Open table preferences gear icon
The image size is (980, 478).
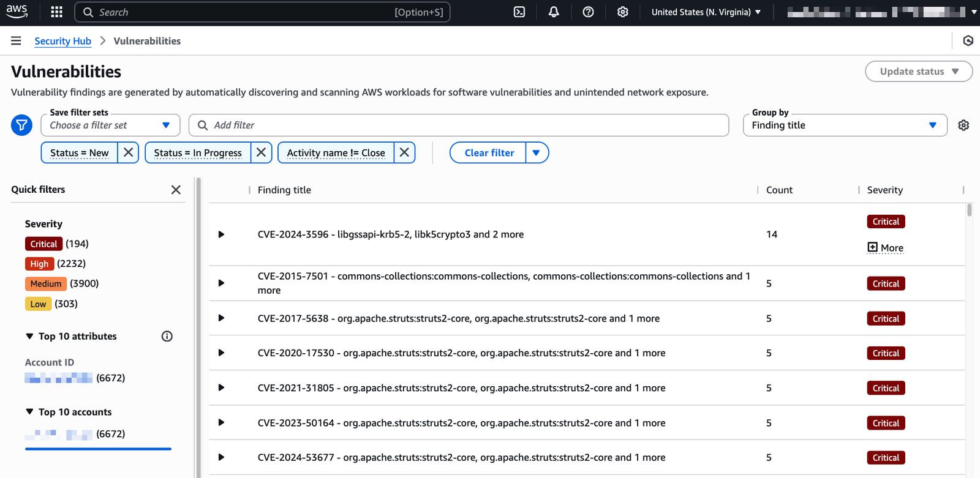(963, 125)
